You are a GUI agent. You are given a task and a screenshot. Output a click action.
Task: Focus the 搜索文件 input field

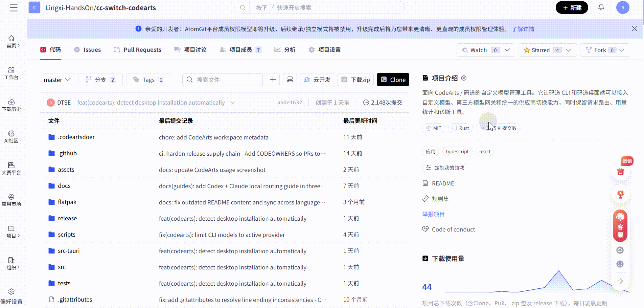(x=223, y=80)
